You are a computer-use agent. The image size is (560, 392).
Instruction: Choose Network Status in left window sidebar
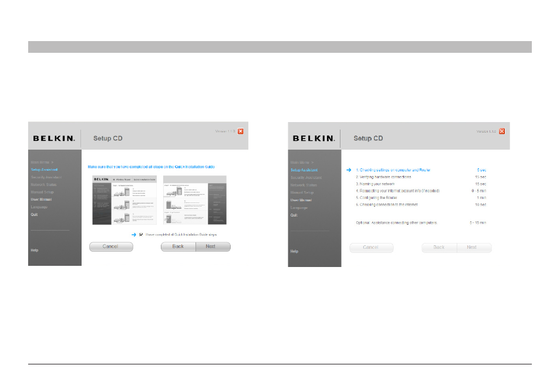tap(43, 185)
